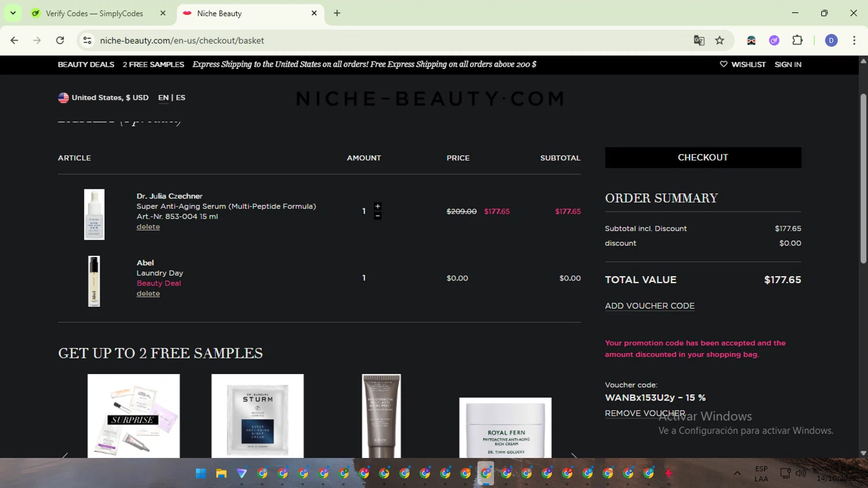Open the Chrome profile D avatar
The height and width of the screenshot is (488, 868).
(832, 41)
